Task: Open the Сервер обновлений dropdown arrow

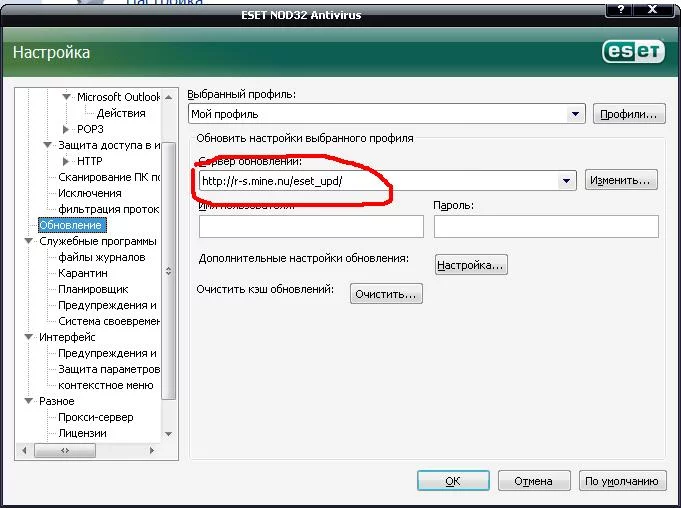Action: pyautogui.click(x=566, y=181)
